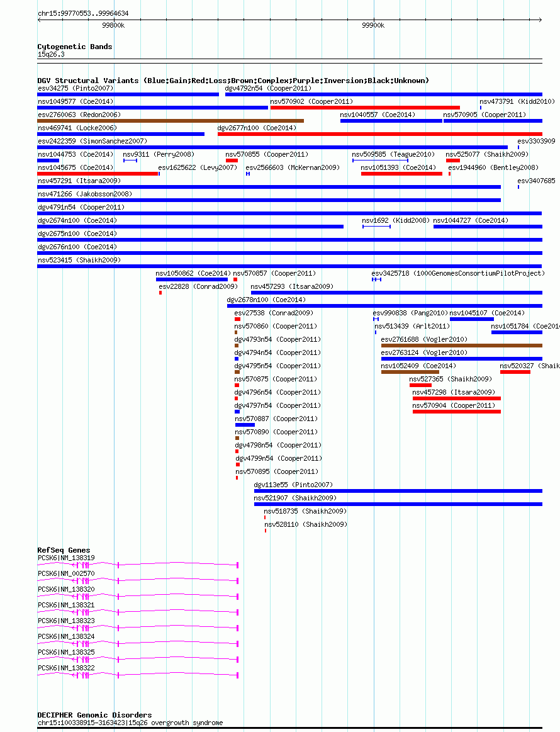
Task: Open dgv113e55 (Pinto2007) label
Action: [294, 485]
